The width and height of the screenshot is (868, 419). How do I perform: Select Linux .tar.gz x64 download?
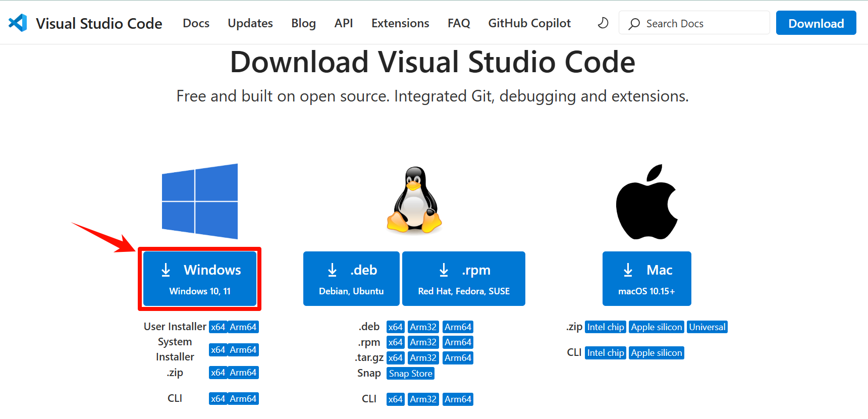tap(396, 358)
